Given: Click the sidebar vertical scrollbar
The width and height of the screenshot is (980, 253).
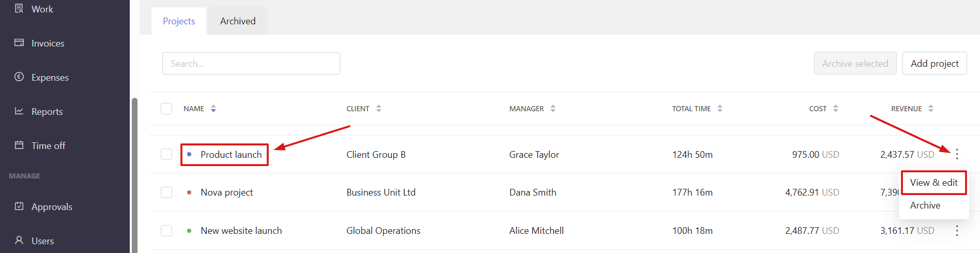Looking at the screenshot, I should click(x=134, y=175).
